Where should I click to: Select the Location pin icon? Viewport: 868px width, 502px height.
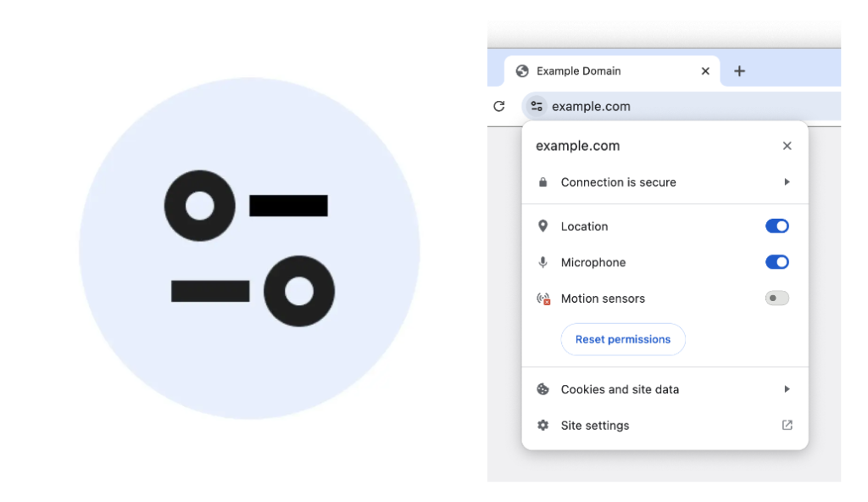click(x=542, y=226)
